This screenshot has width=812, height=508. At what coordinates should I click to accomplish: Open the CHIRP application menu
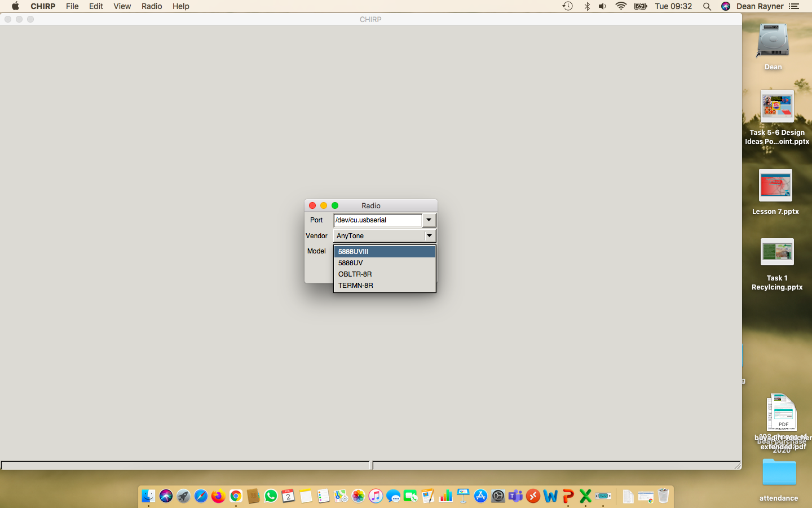click(43, 6)
